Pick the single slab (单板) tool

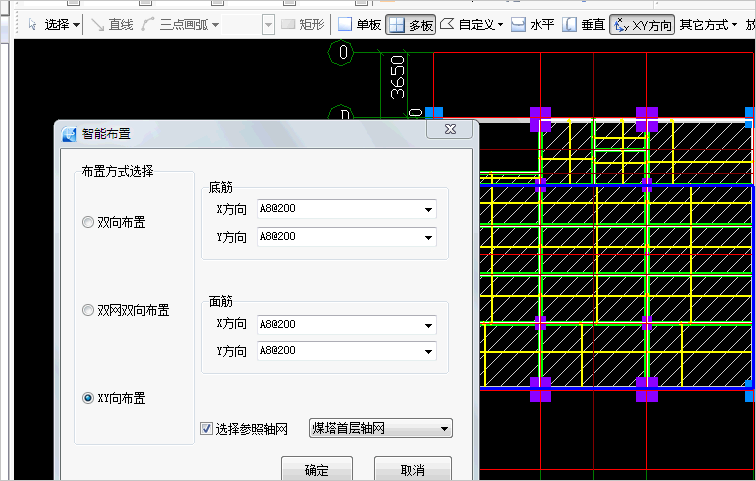pos(359,24)
